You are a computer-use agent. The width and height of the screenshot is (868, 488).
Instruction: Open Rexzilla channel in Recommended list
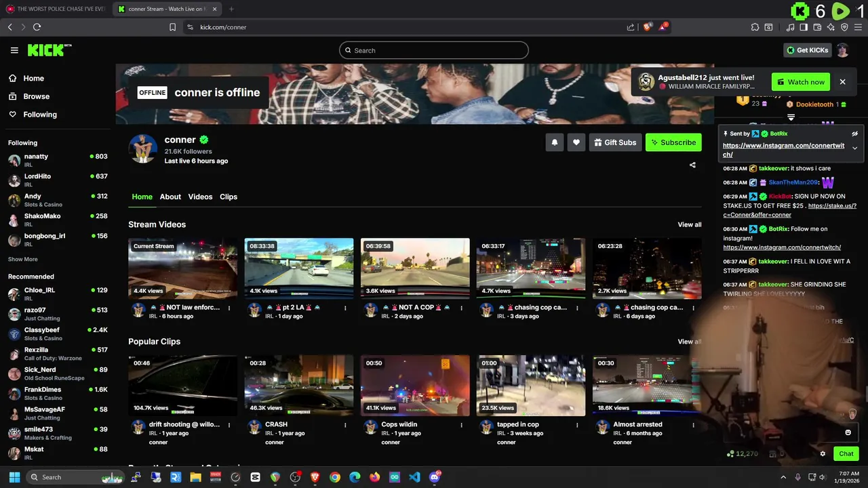click(x=57, y=353)
